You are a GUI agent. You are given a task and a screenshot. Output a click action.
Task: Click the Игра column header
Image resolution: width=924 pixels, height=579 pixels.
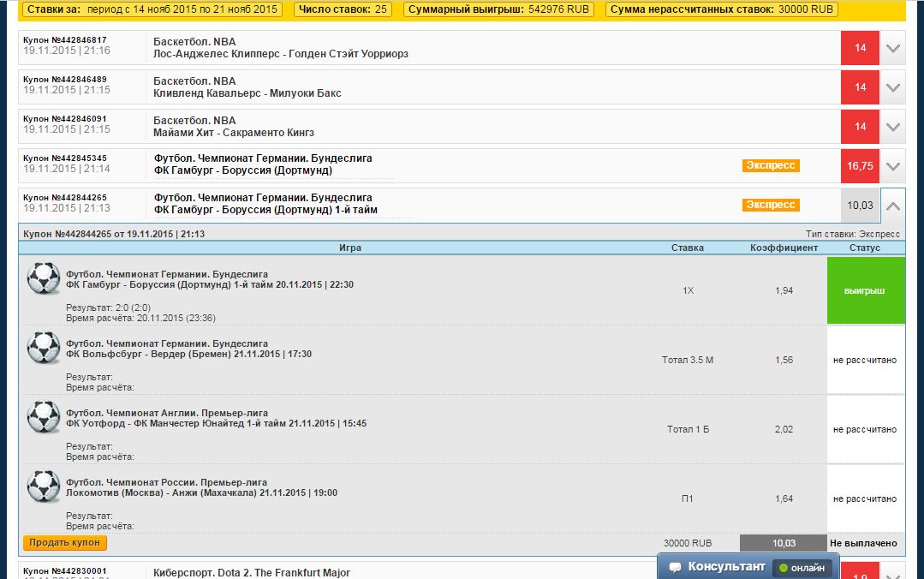pyautogui.click(x=350, y=248)
